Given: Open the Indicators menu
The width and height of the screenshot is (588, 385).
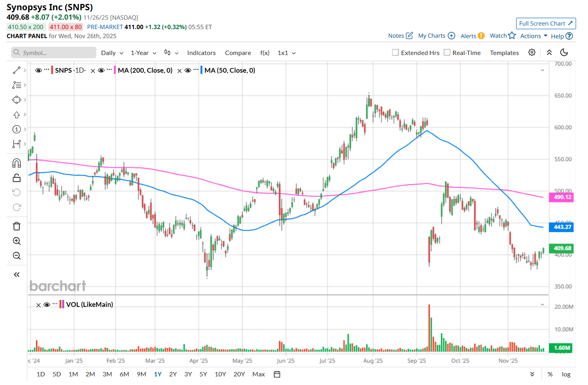Looking at the screenshot, I should tap(201, 53).
